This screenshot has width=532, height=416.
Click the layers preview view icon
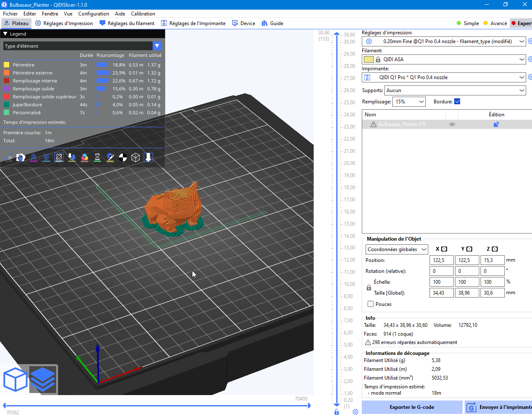pos(43,379)
